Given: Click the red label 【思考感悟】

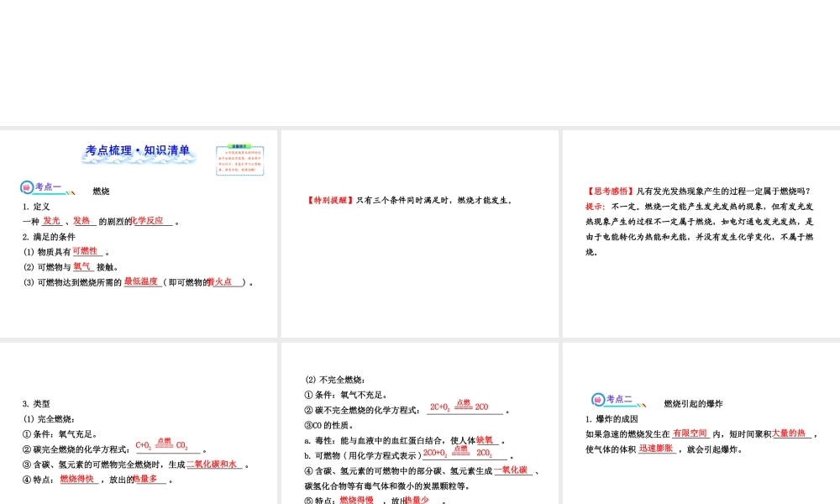Looking at the screenshot, I should (x=610, y=192).
